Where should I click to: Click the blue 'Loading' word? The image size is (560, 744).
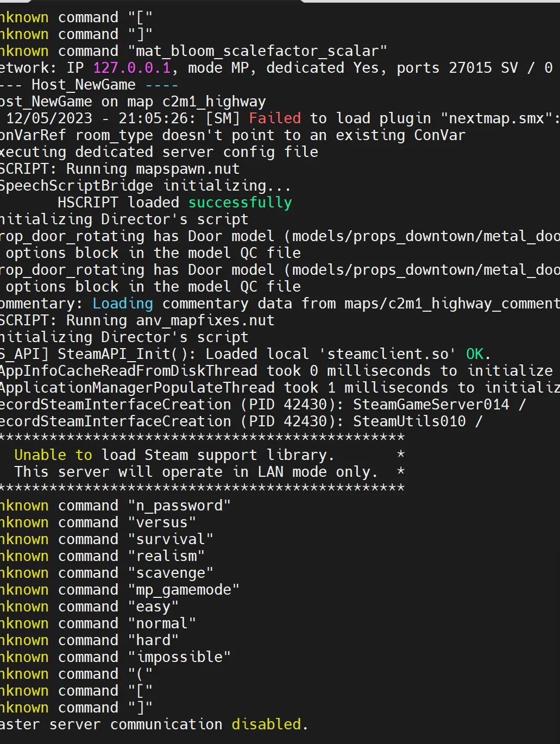click(123, 304)
